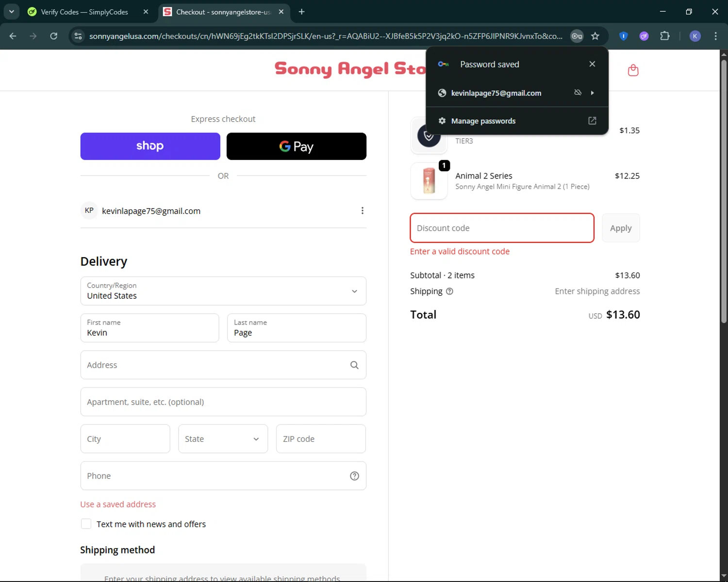Bookmark this page with the star icon

coord(595,36)
